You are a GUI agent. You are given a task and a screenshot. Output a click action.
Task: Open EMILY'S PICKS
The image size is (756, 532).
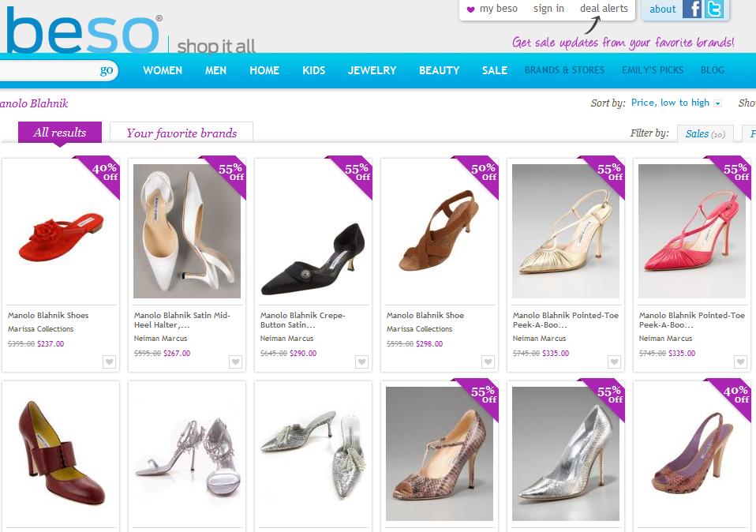pyautogui.click(x=653, y=70)
